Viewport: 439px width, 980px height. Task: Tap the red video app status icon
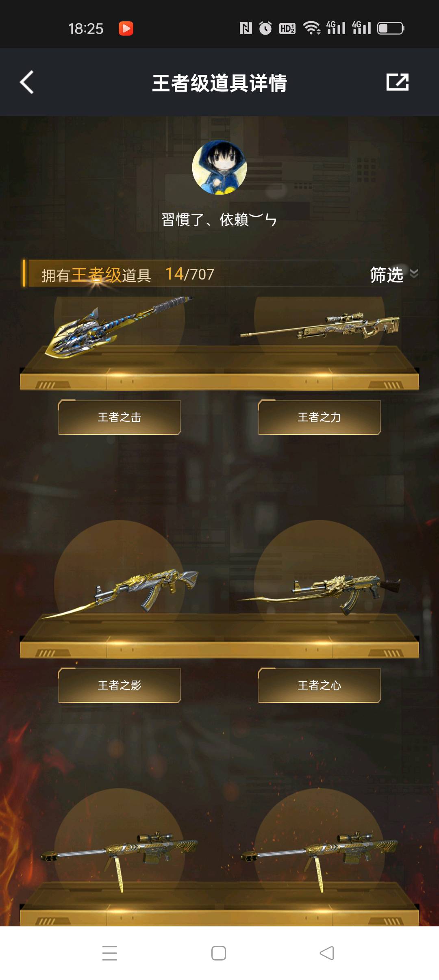[x=126, y=28]
